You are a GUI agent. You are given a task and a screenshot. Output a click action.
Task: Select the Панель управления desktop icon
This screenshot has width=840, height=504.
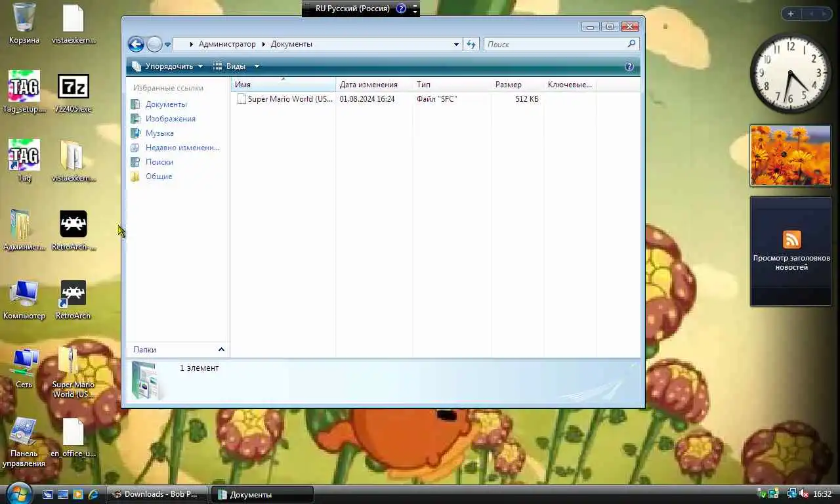tap(24, 442)
